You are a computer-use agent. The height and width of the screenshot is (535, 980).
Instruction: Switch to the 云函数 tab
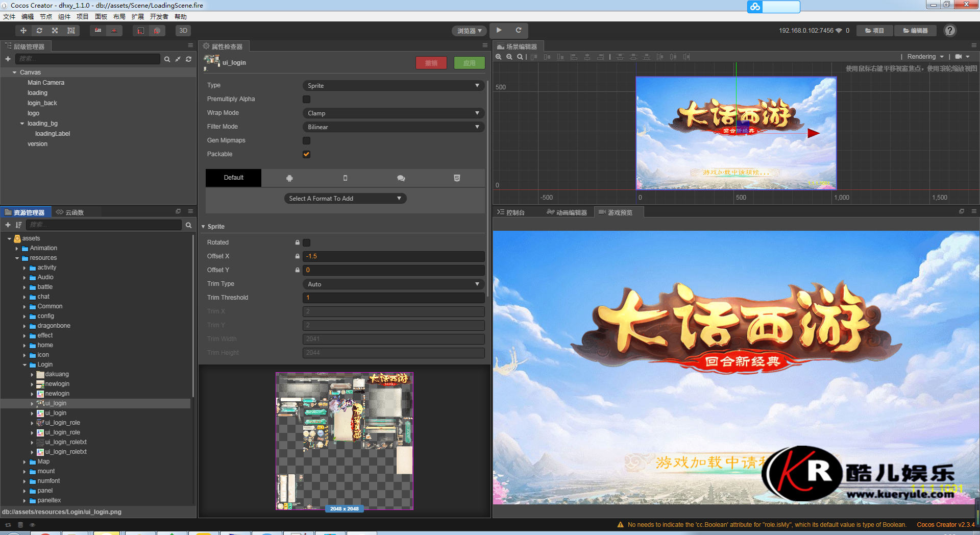(70, 212)
